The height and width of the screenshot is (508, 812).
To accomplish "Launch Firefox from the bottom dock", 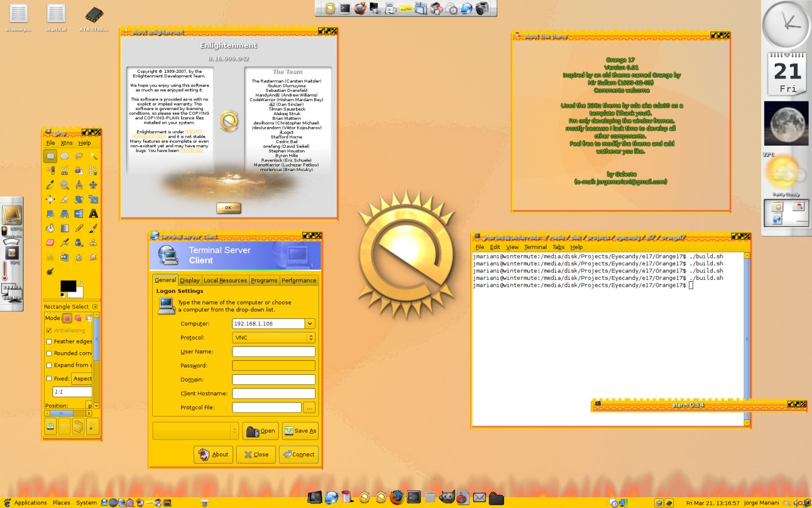I will click(x=397, y=497).
